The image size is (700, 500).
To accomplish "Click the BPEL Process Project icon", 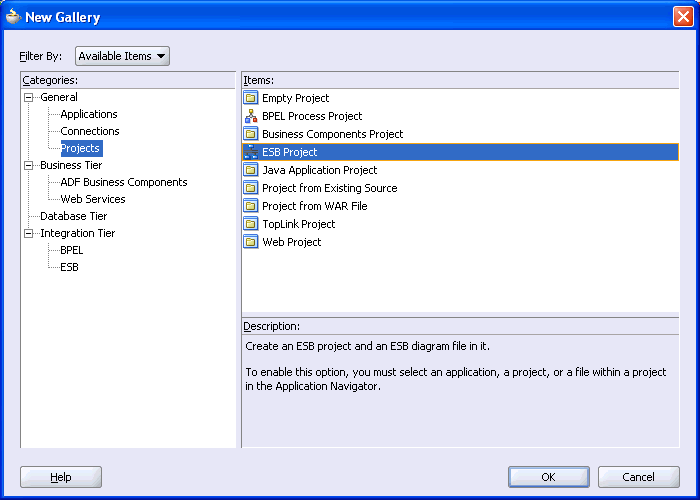I will click(x=251, y=116).
